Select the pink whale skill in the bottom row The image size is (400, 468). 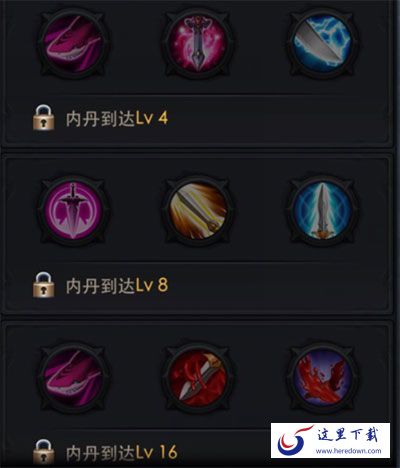click(x=74, y=378)
